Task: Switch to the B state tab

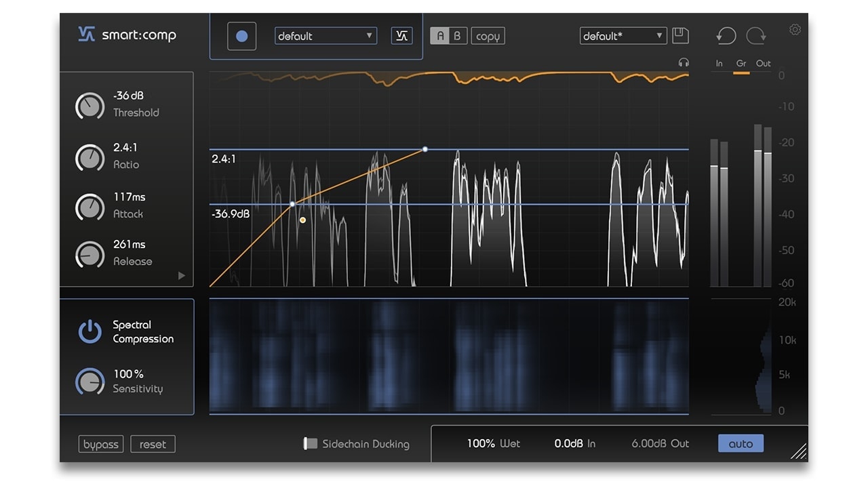Action: [457, 37]
